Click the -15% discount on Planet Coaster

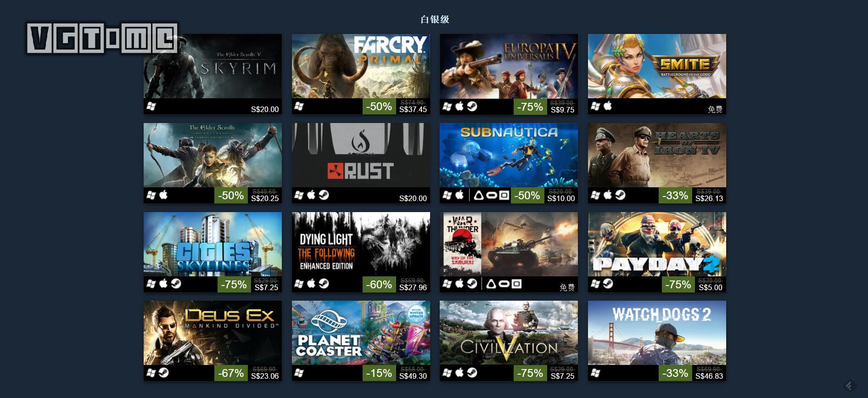(379, 373)
